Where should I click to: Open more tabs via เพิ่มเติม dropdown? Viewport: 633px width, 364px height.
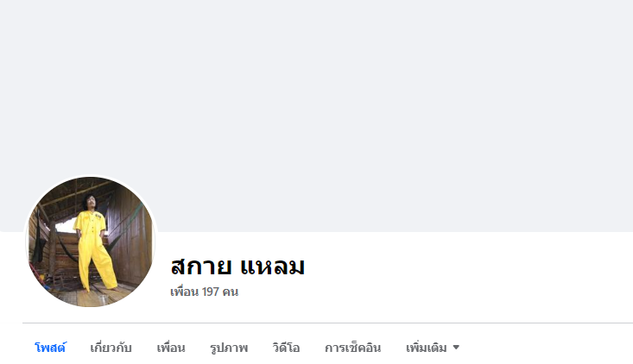pos(433,348)
